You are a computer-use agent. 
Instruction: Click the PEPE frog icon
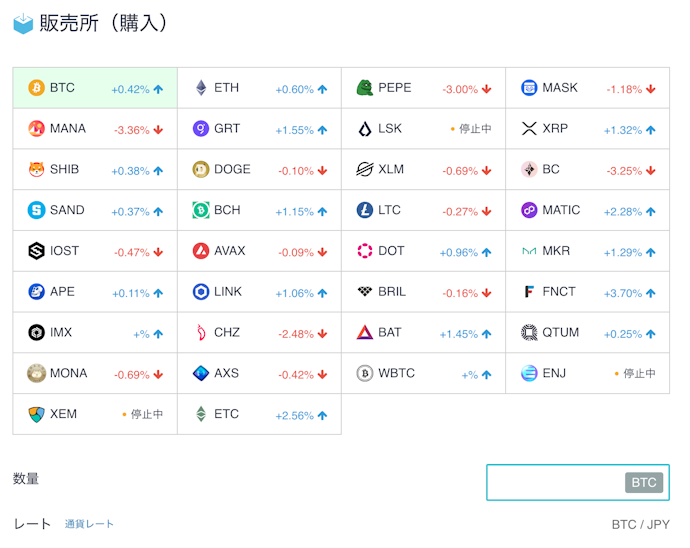(365, 88)
